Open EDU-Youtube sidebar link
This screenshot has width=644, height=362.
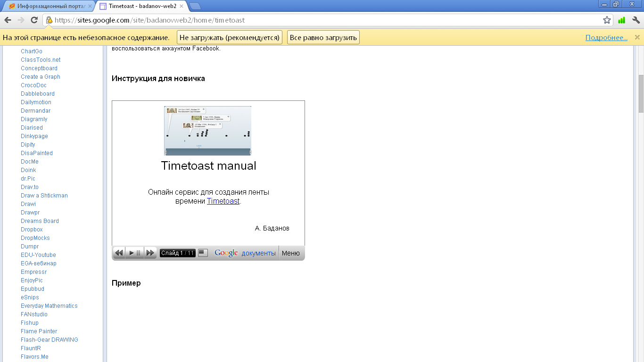(x=38, y=255)
